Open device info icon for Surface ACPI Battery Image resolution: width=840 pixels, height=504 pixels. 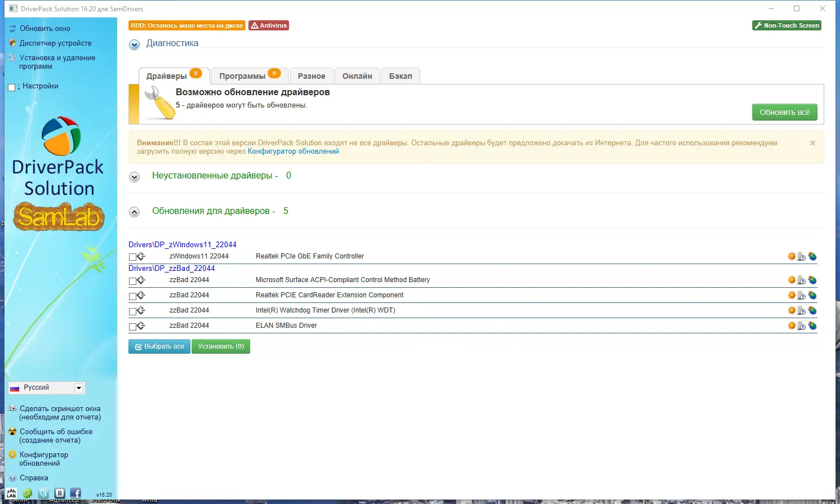(801, 280)
